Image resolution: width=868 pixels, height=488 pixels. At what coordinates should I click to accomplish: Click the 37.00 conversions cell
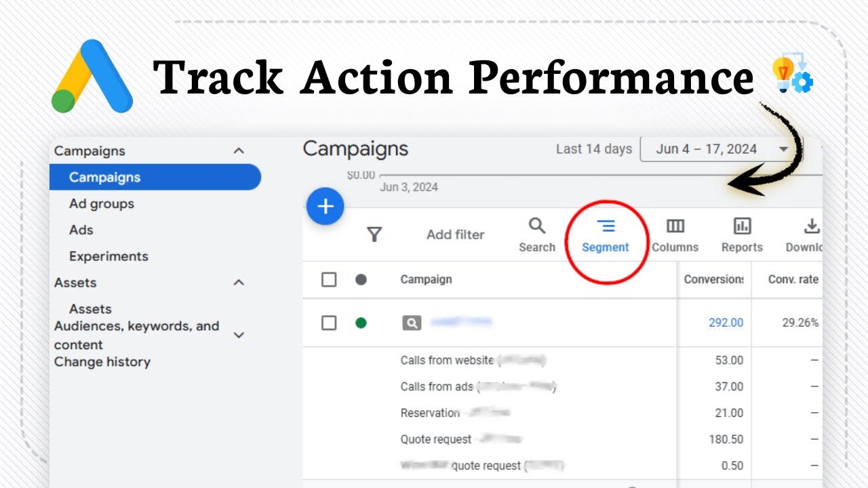pyautogui.click(x=729, y=386)
